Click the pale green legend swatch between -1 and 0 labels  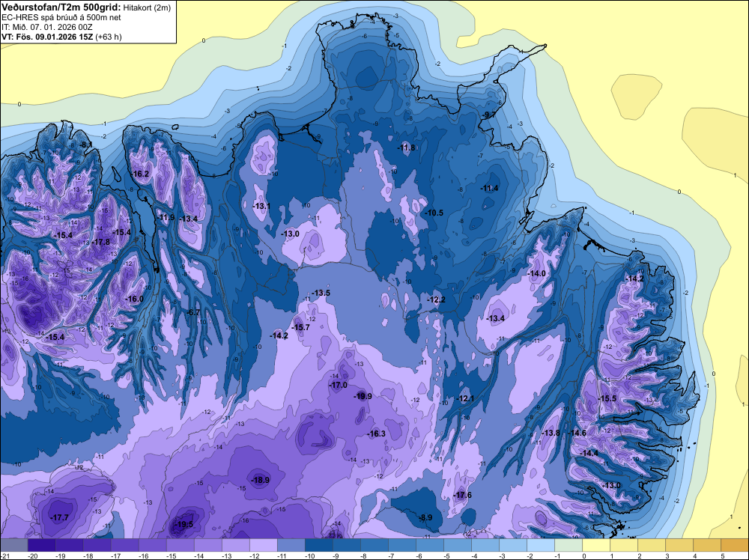(x=568, y=545)
